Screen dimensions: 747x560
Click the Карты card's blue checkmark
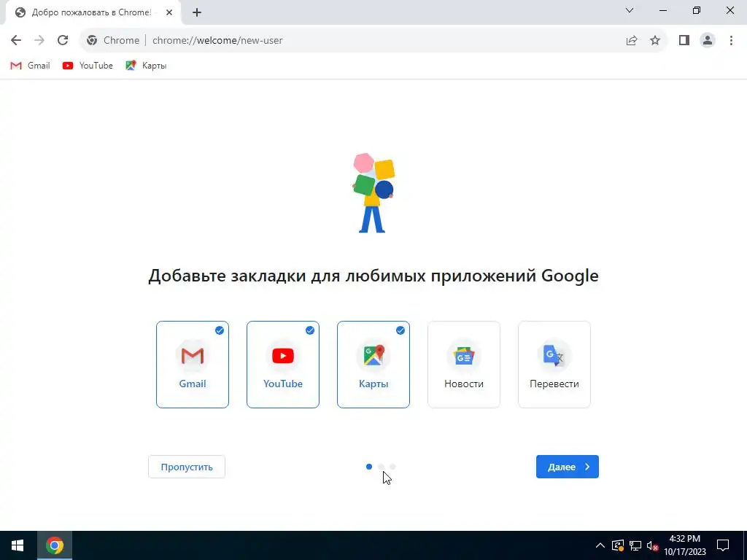click(x=400, y=330)
